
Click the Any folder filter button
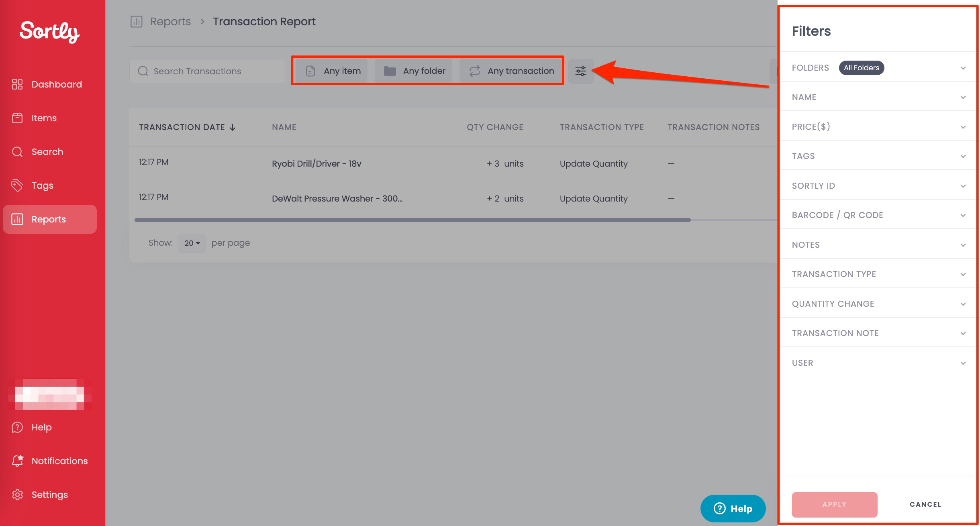(x=414, y=71)
